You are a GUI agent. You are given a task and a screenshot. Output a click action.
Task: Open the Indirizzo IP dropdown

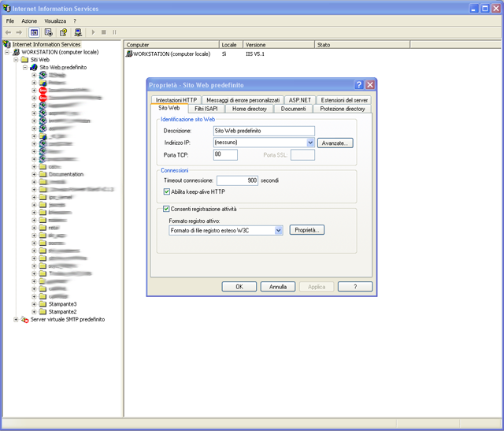310,143
